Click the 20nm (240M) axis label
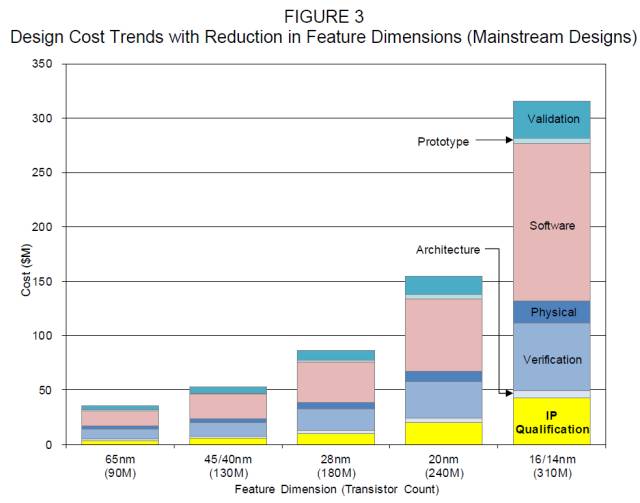Image resolution: width=640 pixels, height=503 pixels. click(444, 466)
